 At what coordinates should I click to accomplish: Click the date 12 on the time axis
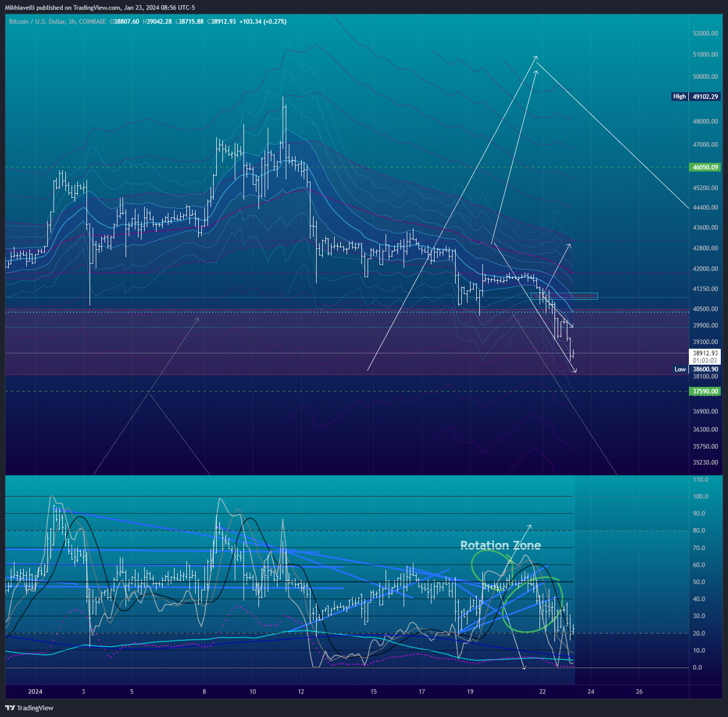point(301,692)
